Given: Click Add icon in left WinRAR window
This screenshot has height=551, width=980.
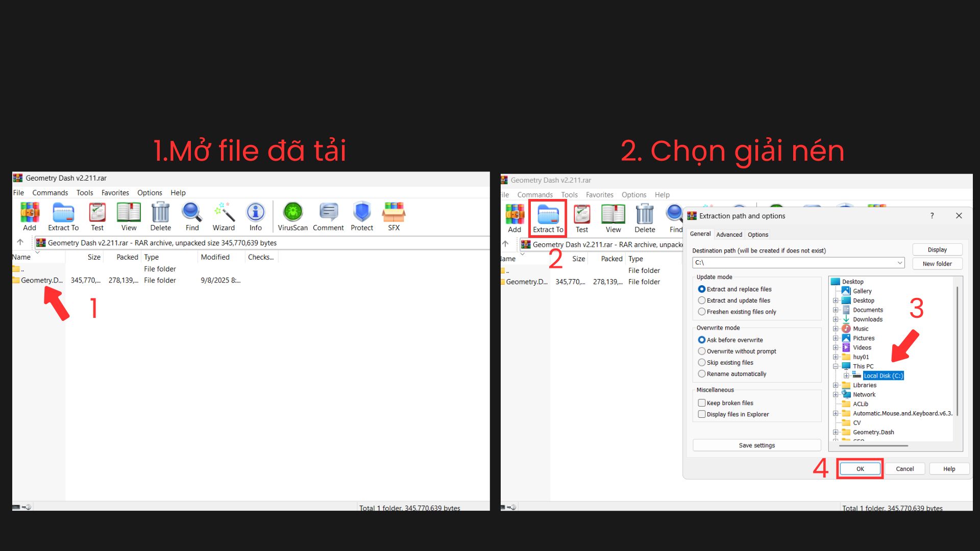Looking at the screenshot, I should click(30, 216).
